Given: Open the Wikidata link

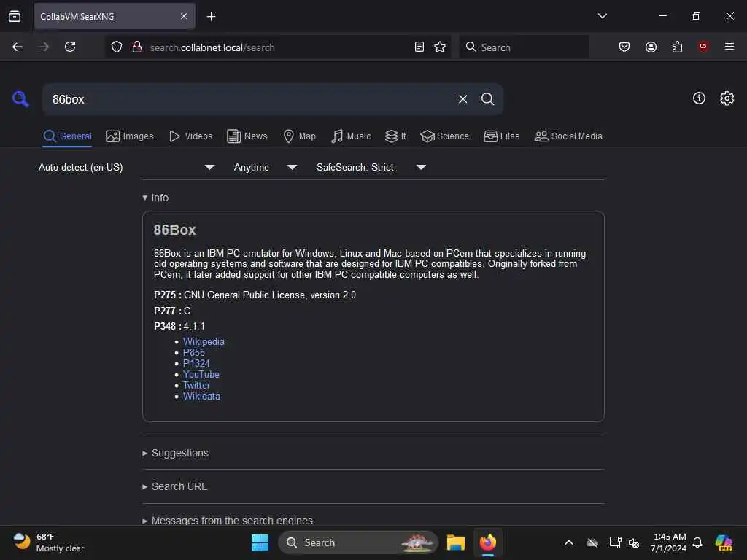Looking at the screenshot, I should tap(201, 396).
